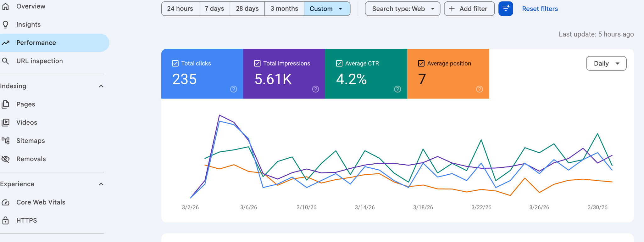
Task: Open the Daily granularity dropdown
Action: pos(606,64)
